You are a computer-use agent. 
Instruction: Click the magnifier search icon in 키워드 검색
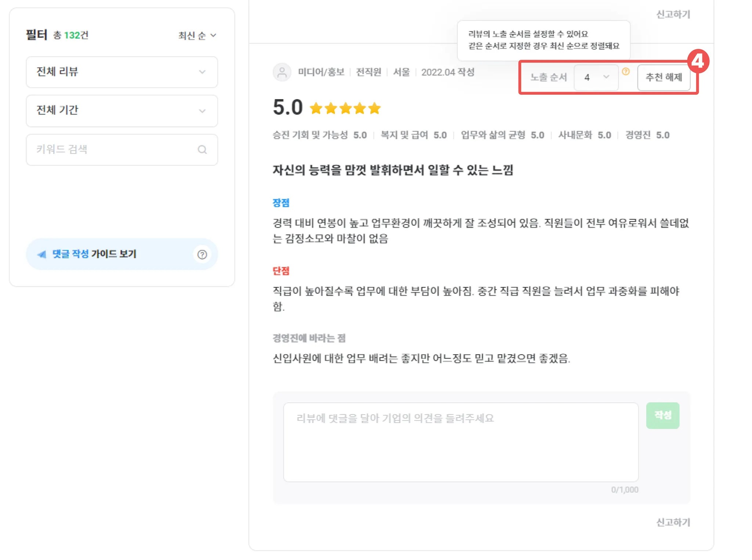point(202,150)
